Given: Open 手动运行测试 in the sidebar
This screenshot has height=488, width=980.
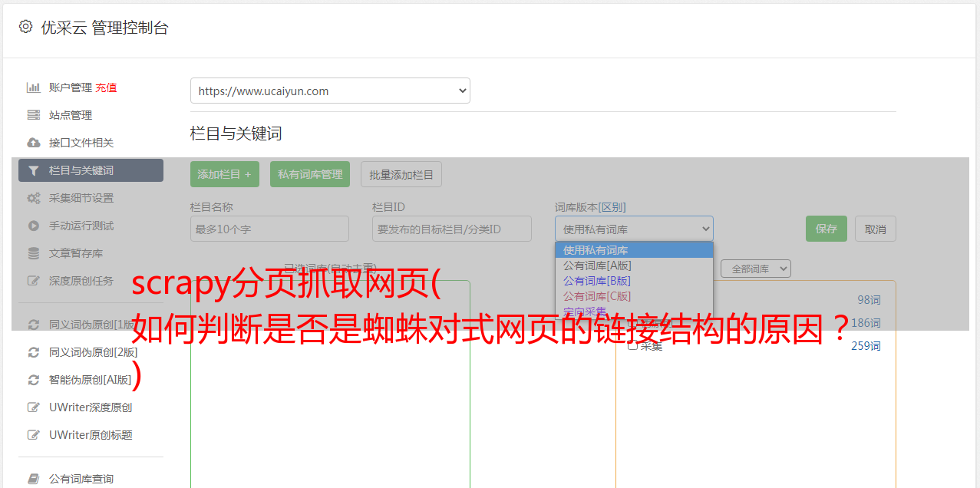Looking at the screenshot, I should [81, 226].
